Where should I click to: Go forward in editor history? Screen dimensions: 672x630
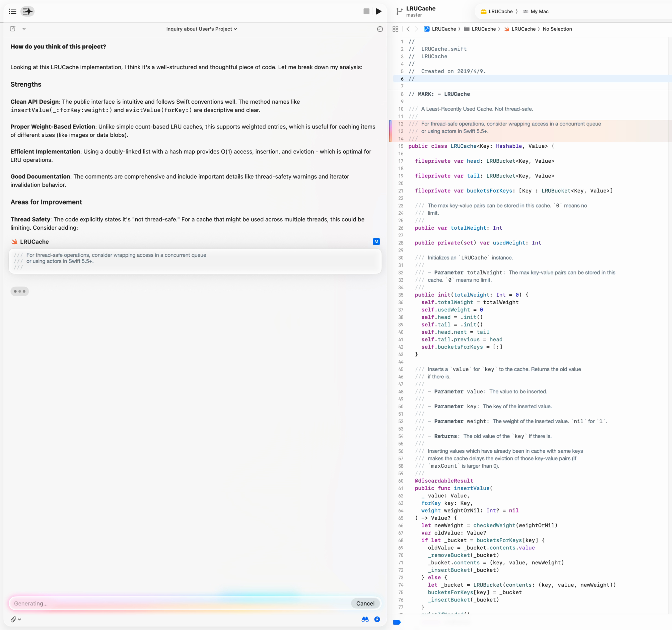click(416, 29)
